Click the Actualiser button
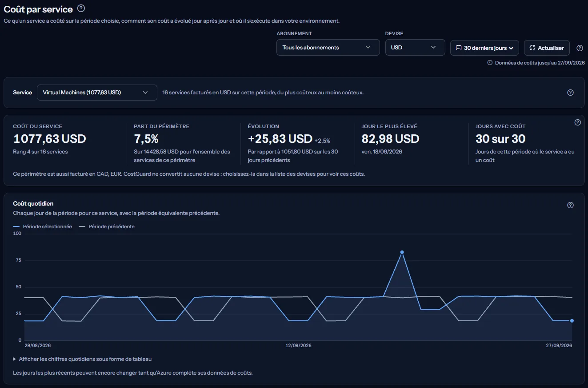 click(x=547, y=48)
